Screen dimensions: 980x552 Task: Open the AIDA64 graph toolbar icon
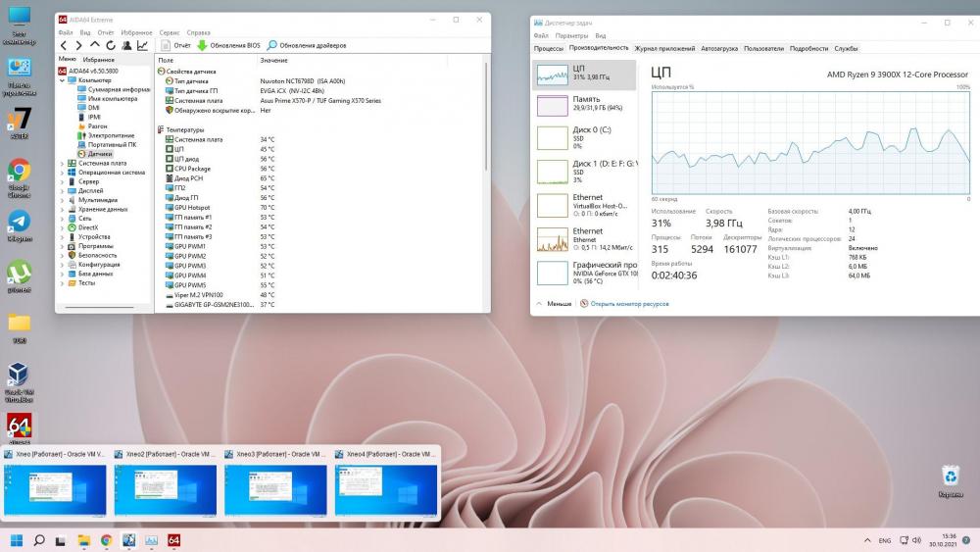pos(142,45)
